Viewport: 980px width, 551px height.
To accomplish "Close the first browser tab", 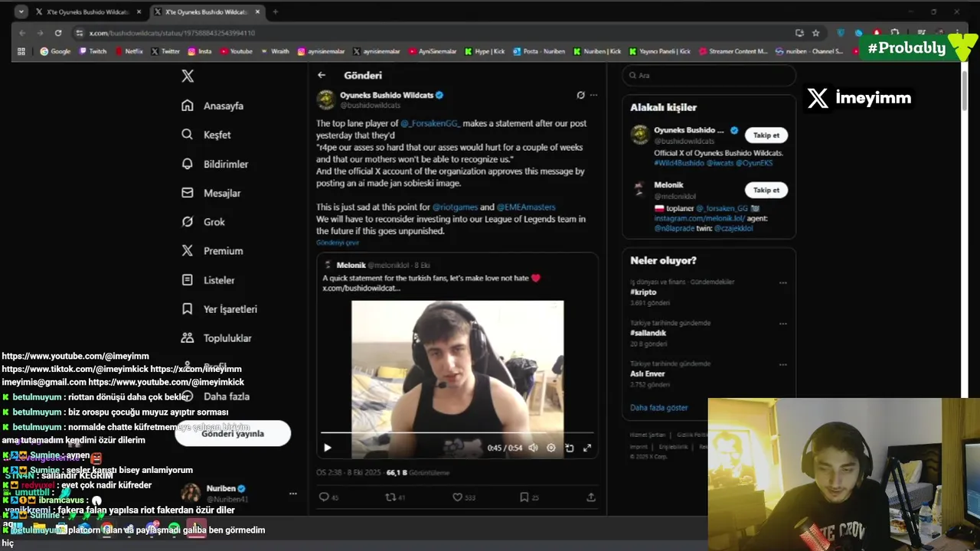I will pos(137,12).
